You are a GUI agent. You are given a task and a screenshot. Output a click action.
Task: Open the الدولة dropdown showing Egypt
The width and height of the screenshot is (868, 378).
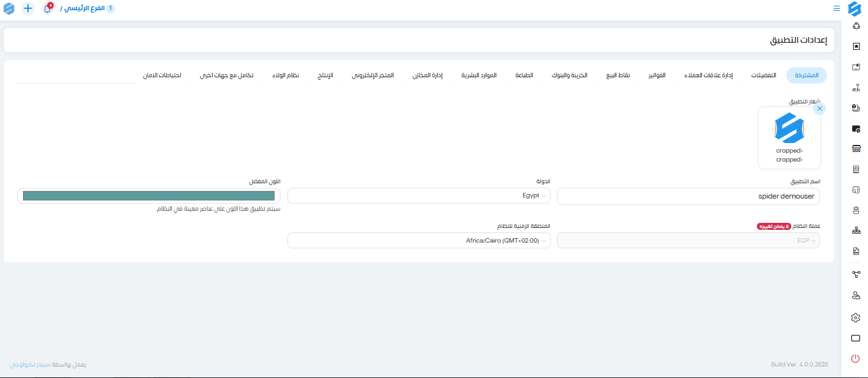(419, 195)
